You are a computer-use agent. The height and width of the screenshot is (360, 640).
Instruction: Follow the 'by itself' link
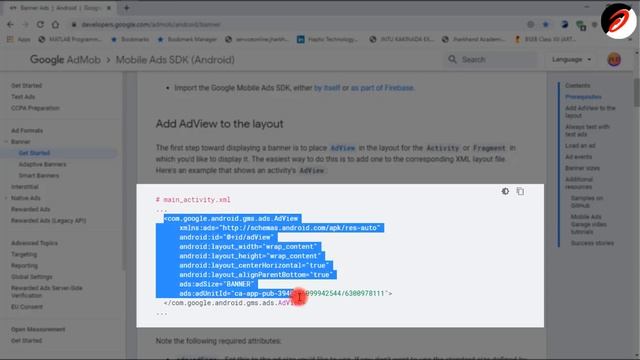pyautogui.click(x=327, y=88)
